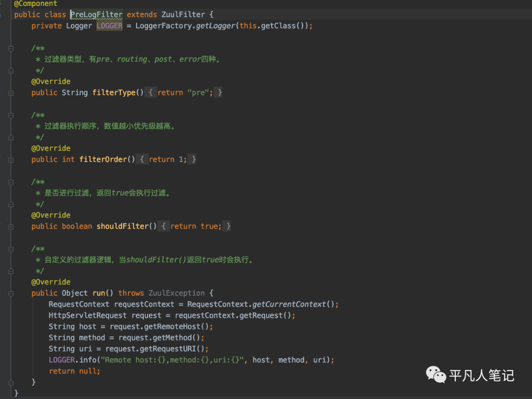Viewport: 532px width, 399px height.
Task: Click the fold-end marker of filter order comment
Action: tap(11, 137)
